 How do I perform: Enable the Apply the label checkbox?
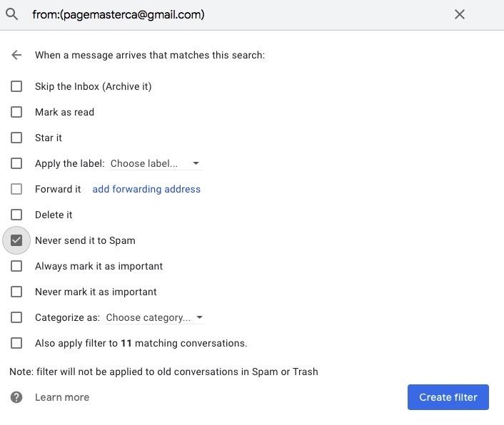16,163
